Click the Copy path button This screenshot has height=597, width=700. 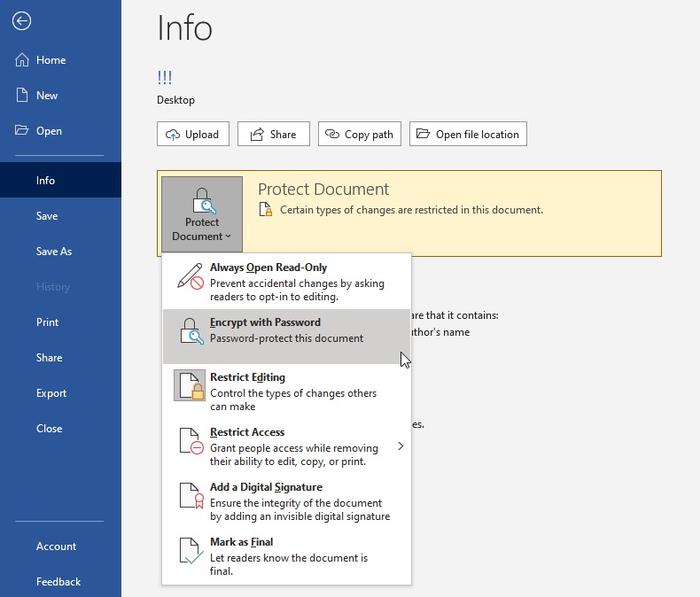click(359, 134)
